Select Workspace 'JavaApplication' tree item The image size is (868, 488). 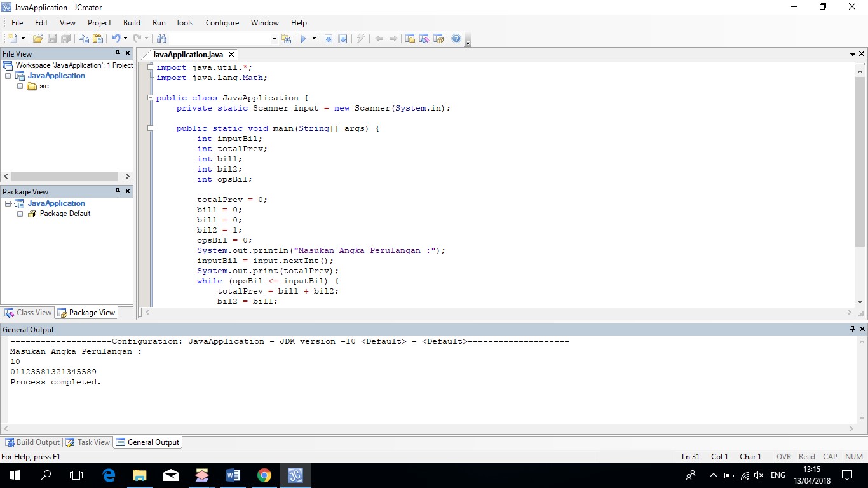[x=68, y=65]
